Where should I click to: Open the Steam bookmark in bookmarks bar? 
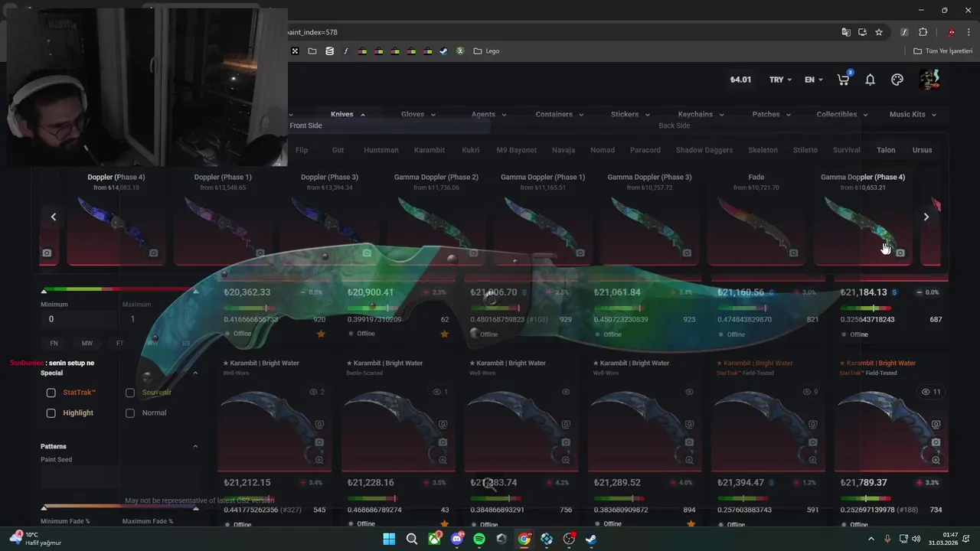[443, 51]
